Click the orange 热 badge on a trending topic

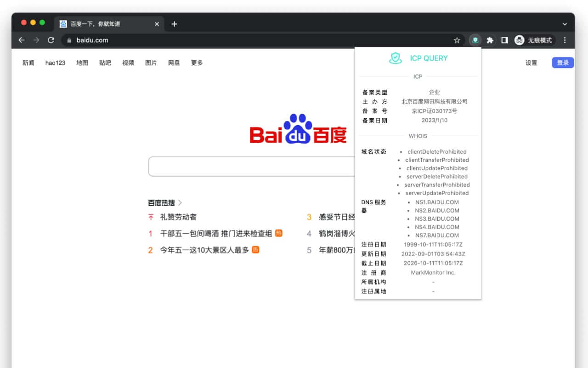click(x=278, y=234)
